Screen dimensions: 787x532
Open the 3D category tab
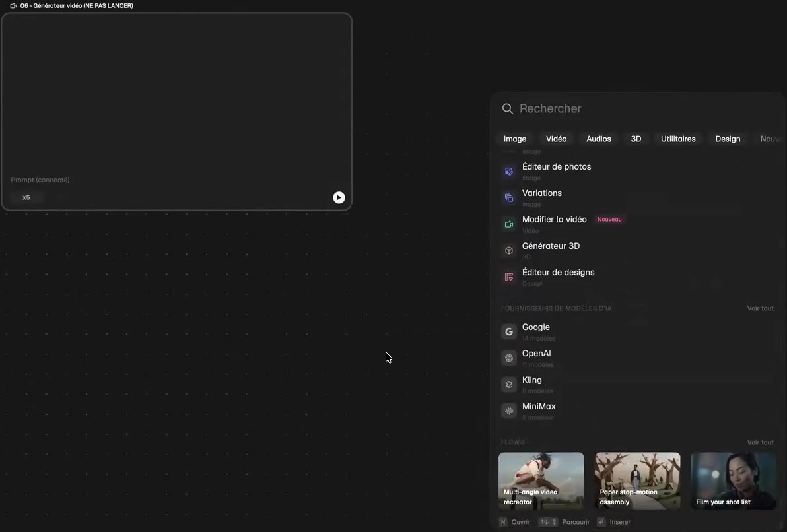coord(636,139)
